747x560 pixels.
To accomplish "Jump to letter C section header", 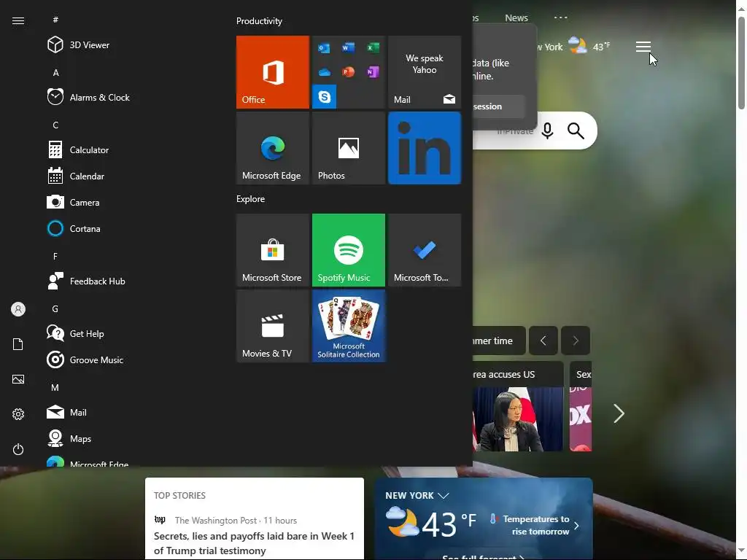I will (x=55, y=125).
